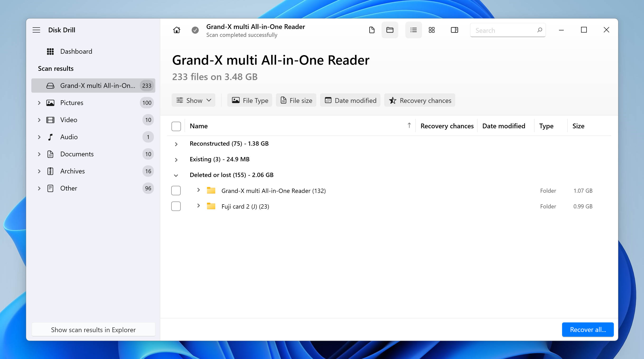
Task: Select Grand-X multi All-in-On... scan result
Action: tap(93, 86)
